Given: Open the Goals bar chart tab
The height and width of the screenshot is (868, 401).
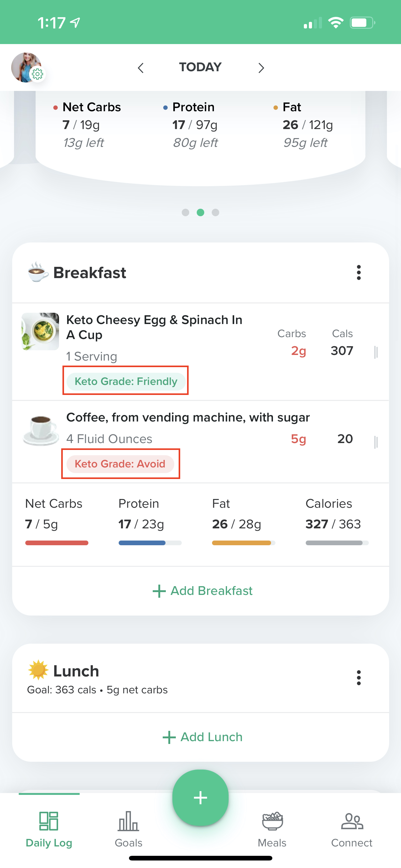Looking at the screenshot, I should pos(128,829).
